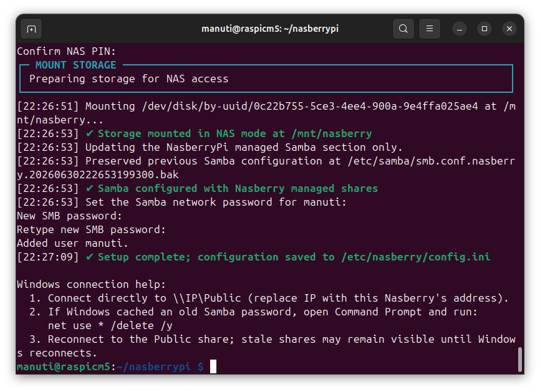This screenshot has width=540, height=392.
Task: Click the 'Connect directly to \\IP\Public' step
Action: (269, 298)
